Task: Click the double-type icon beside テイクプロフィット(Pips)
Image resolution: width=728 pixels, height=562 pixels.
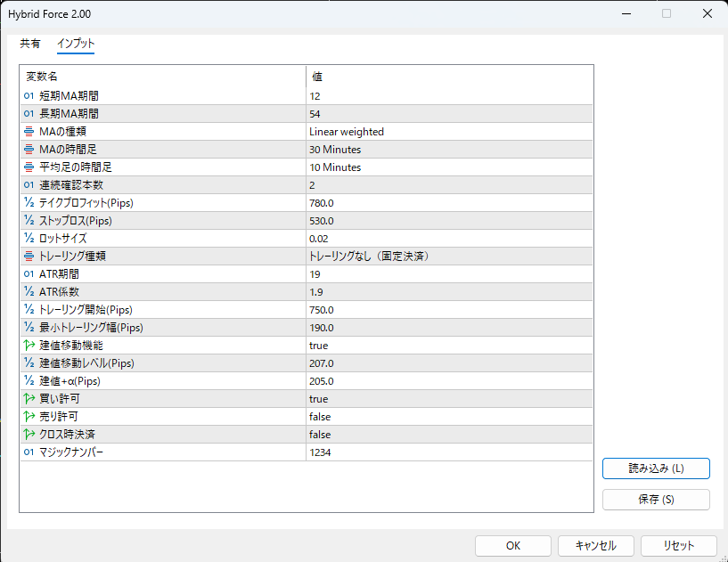Action: pos(29,203)
